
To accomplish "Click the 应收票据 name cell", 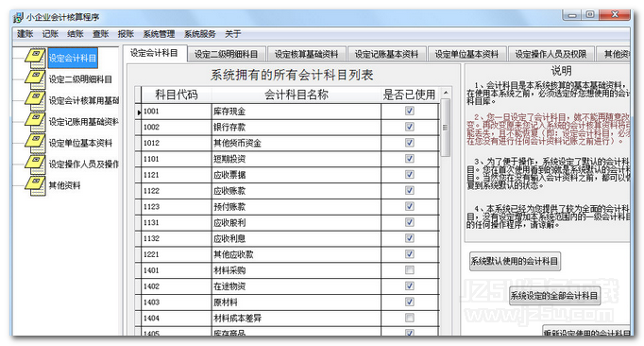I will pos(297,175).
